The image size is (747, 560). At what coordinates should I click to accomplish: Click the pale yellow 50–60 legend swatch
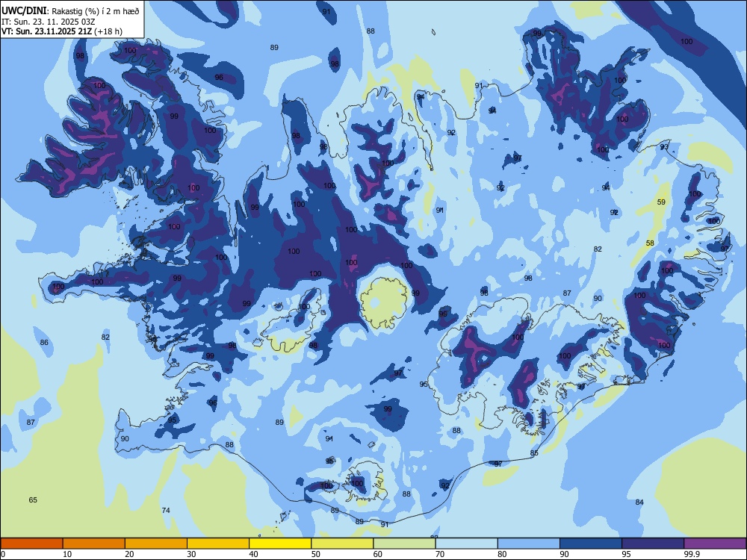coord(343,544)
